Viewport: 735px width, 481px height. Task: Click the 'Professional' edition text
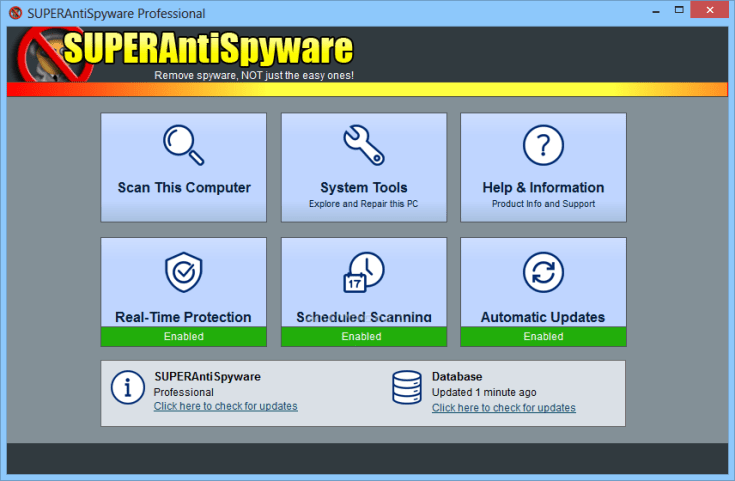coord(184,392)
